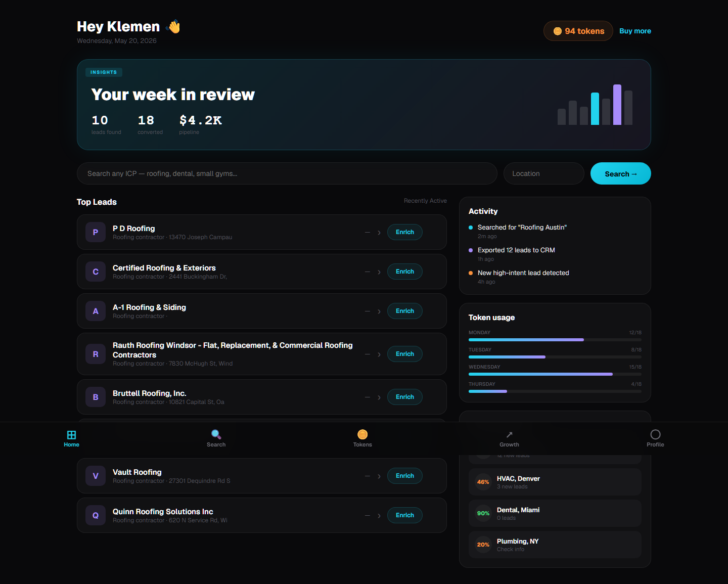Switch to the Growth tab
The image size is (728, 584).
click(x=509, y=438)
